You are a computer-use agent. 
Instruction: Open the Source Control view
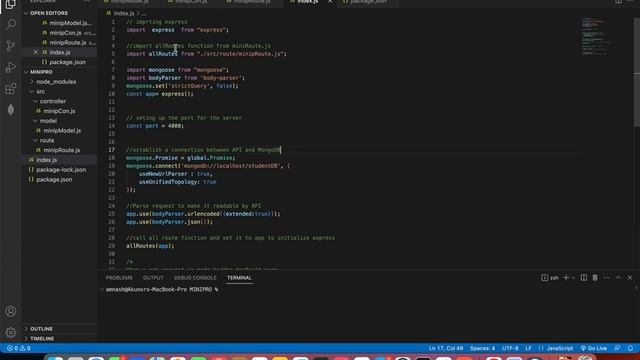tap(11, 46)
